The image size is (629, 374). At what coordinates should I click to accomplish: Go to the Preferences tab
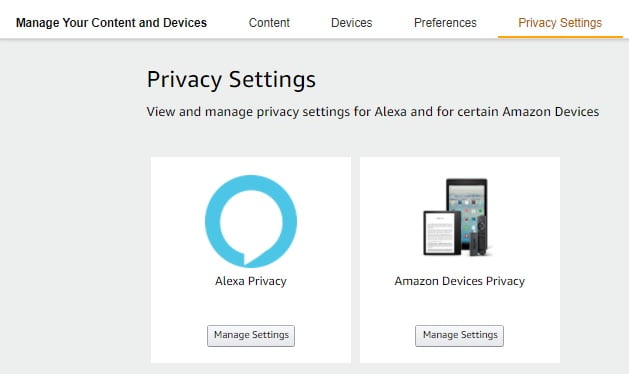[445, 22]
